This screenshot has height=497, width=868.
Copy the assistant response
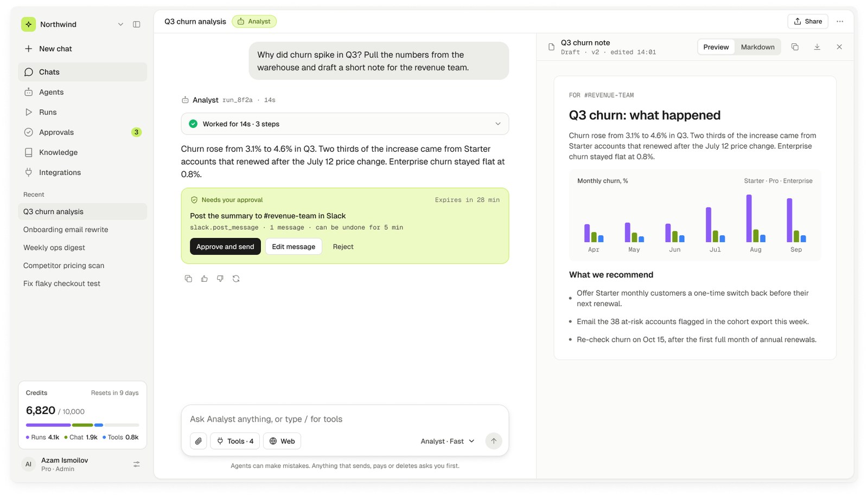[188, 279]
